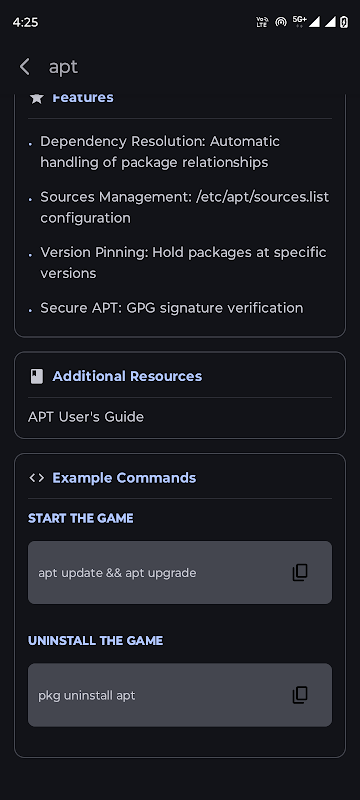Tap the Secure APT feature item

(x=172, y=308)
